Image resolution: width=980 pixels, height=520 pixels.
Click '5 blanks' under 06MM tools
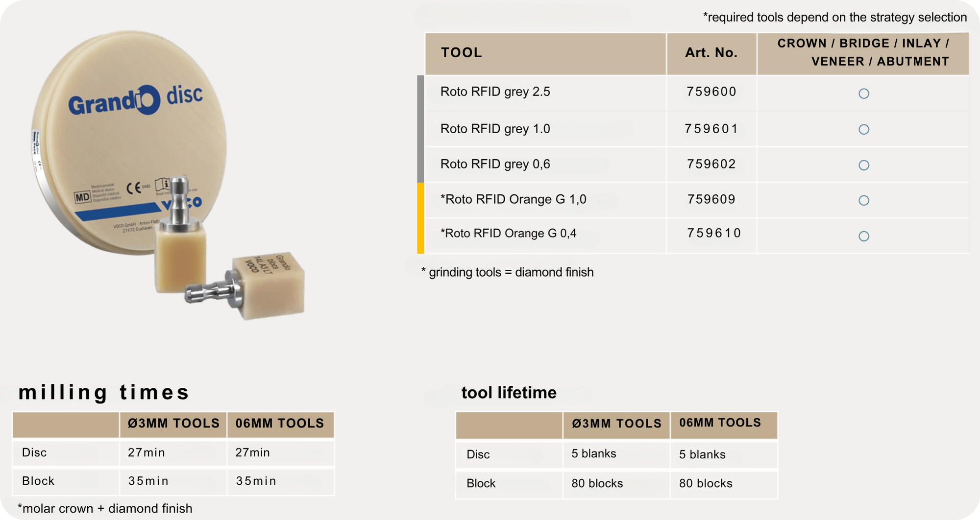[x=702, y=454]
